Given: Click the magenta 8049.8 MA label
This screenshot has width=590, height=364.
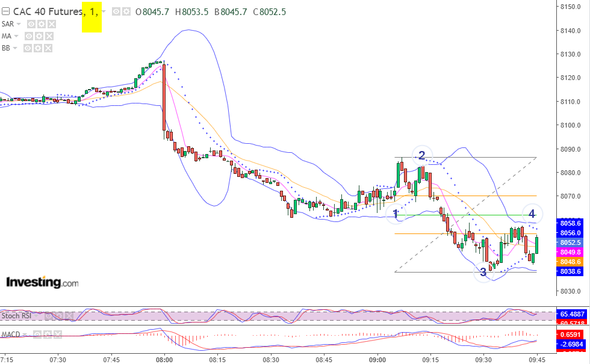Looking at the screenshot, I should (571, 252).
